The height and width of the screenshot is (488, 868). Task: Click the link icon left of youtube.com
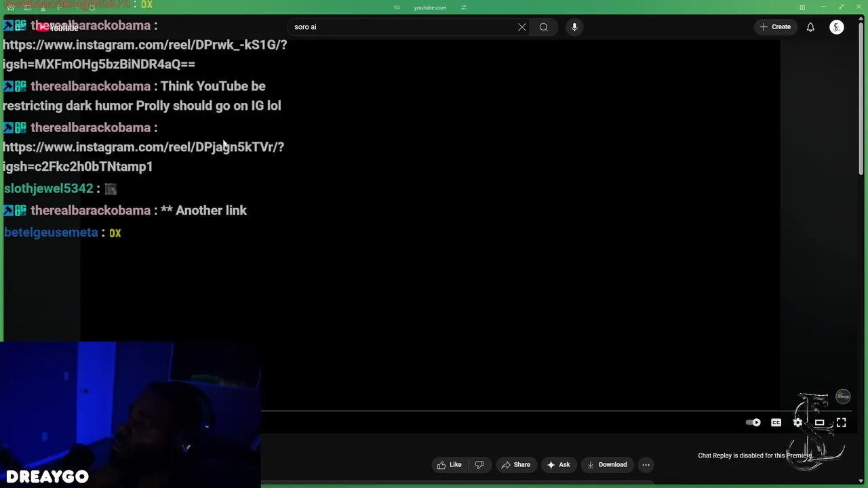click(397, 7)
